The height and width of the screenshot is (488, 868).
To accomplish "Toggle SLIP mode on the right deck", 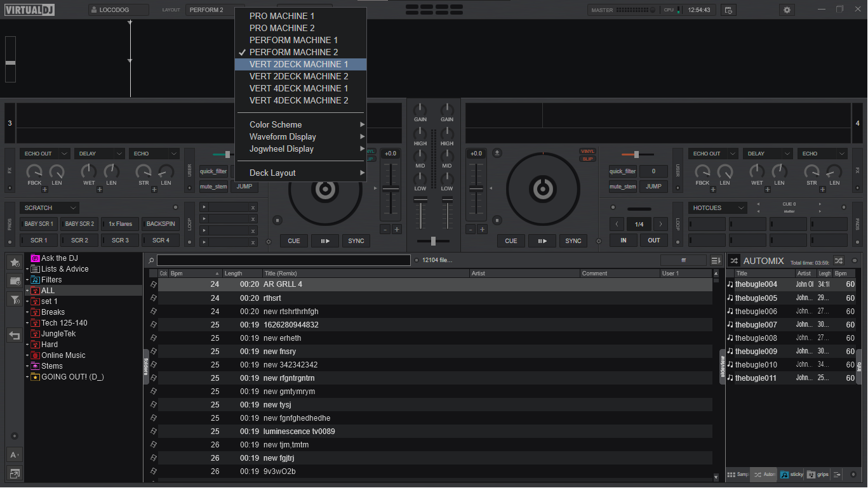I will click(x=587, y=159).
